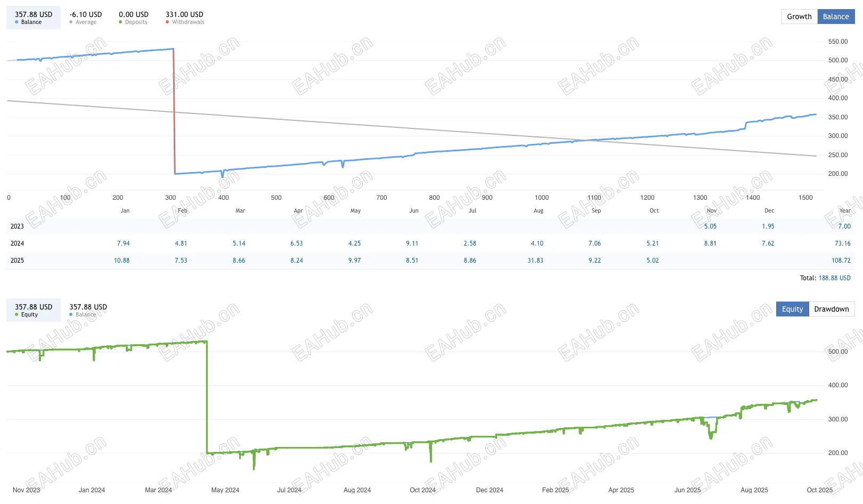Click the 331.00 USD withdrawals amount
Viewport: 863px width, 504px height.
[x=184, y=14]
